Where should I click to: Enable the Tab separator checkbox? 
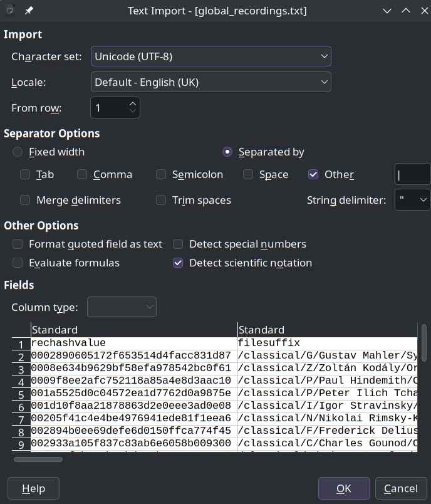pyautogui.click(x=25, y=174)
